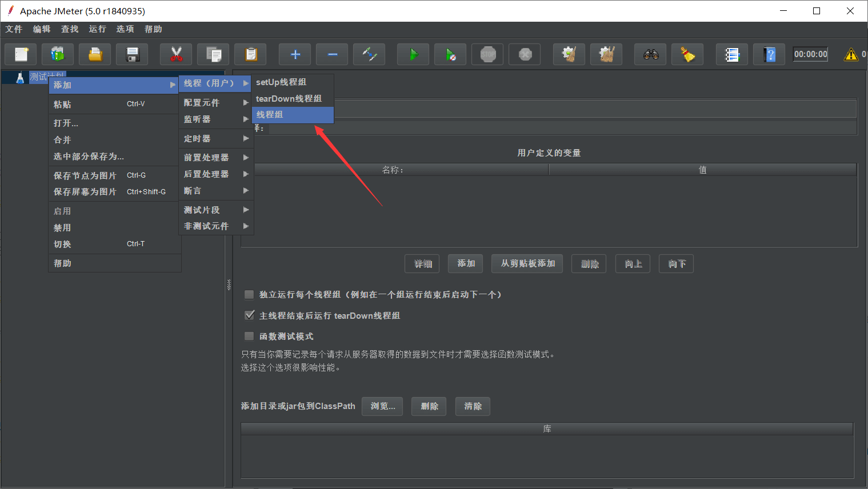Open the 选项 menu in menu bar

[x=125, y=29]
